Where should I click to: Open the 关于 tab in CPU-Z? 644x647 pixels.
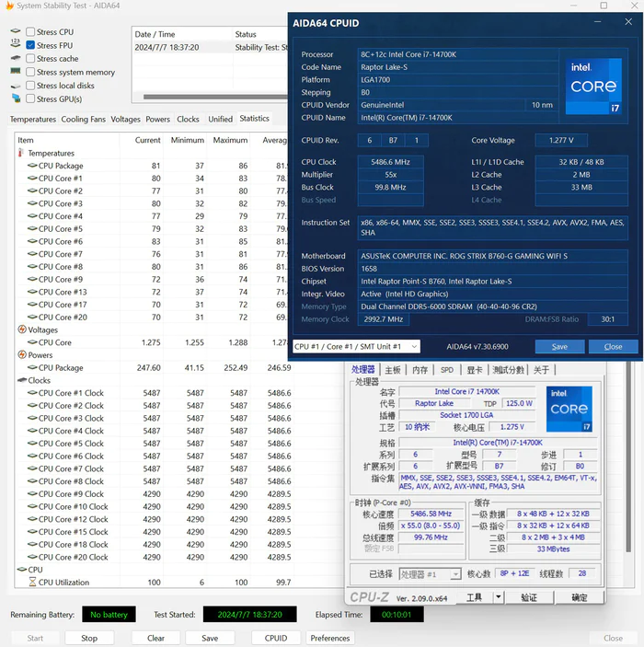click(541, 370)
